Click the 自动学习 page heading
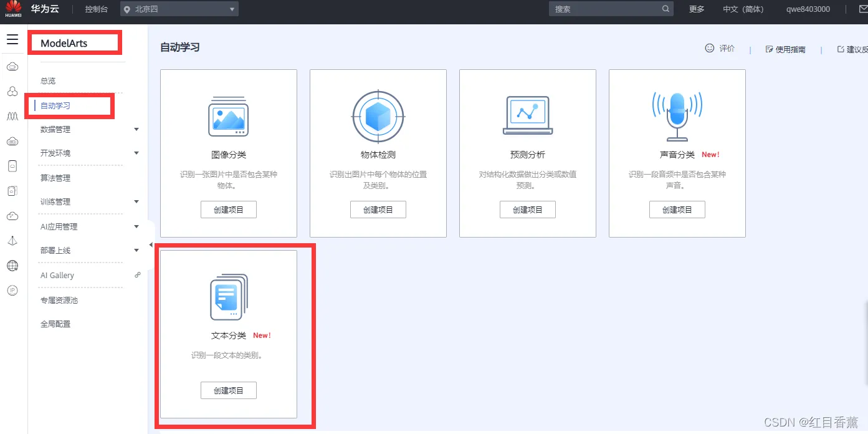 pos(180,47)
